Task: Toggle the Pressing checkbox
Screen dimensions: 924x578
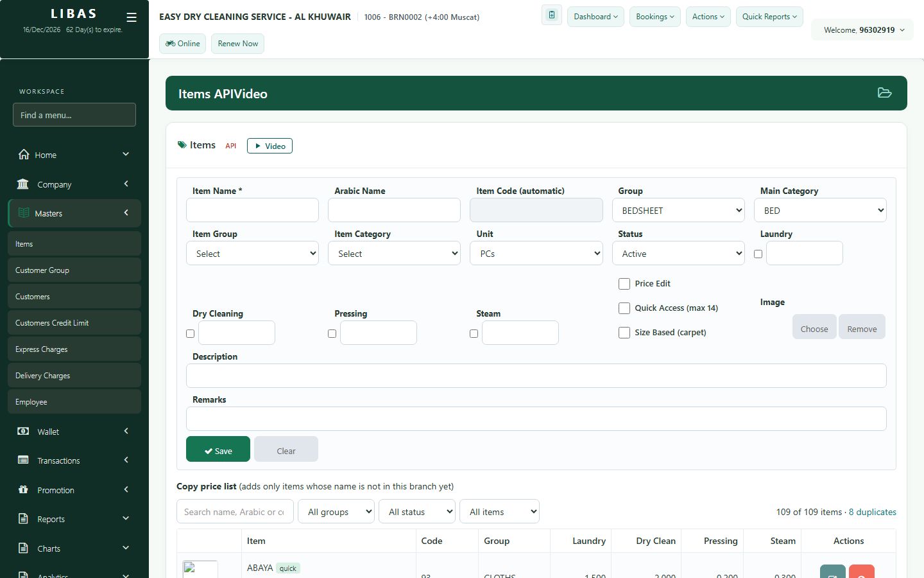Action: pyautogui.click(x=332, y=334)
